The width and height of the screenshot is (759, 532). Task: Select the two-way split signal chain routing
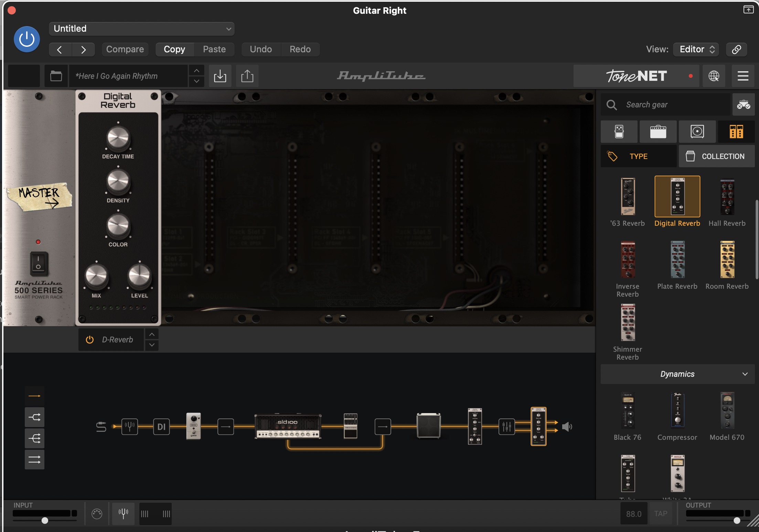pos(34,417)
